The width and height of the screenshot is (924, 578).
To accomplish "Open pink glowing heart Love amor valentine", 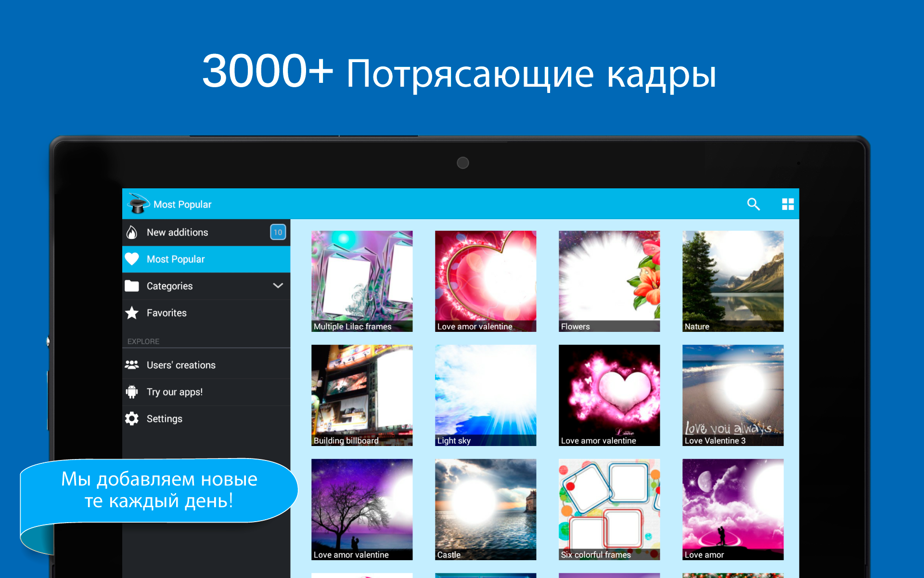I will (609, 395).
